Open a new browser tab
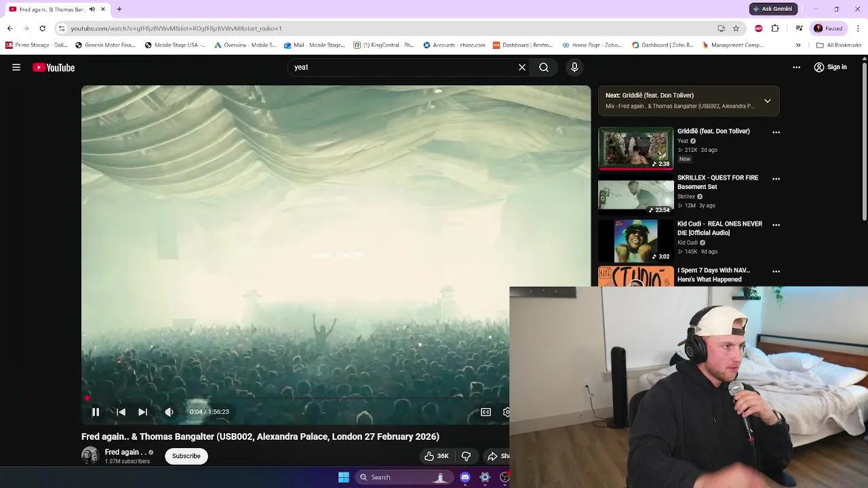Screen dimensions: 868x488 click(x=119, y=9)
